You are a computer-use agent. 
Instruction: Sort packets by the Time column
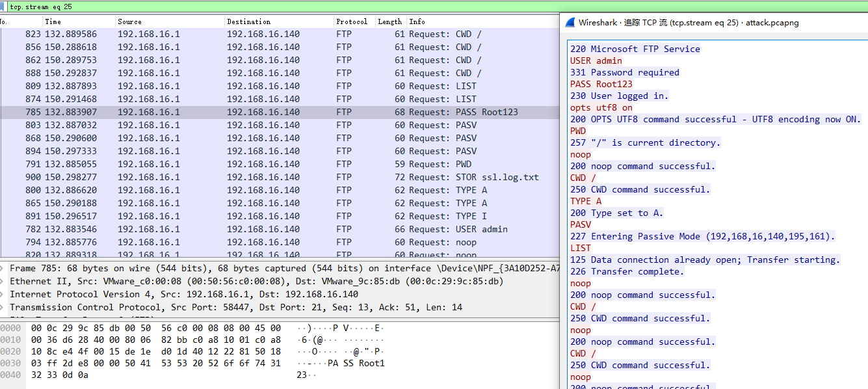tap(78, 21)
